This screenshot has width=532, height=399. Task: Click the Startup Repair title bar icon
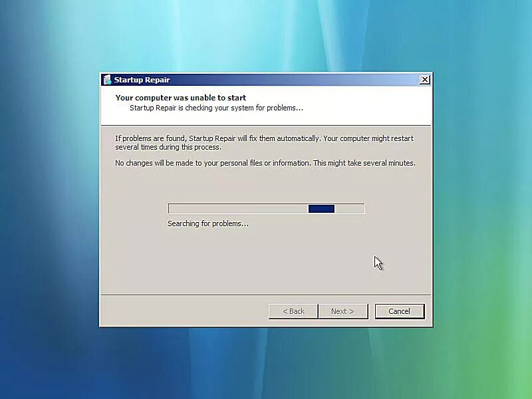pos(108,80)
